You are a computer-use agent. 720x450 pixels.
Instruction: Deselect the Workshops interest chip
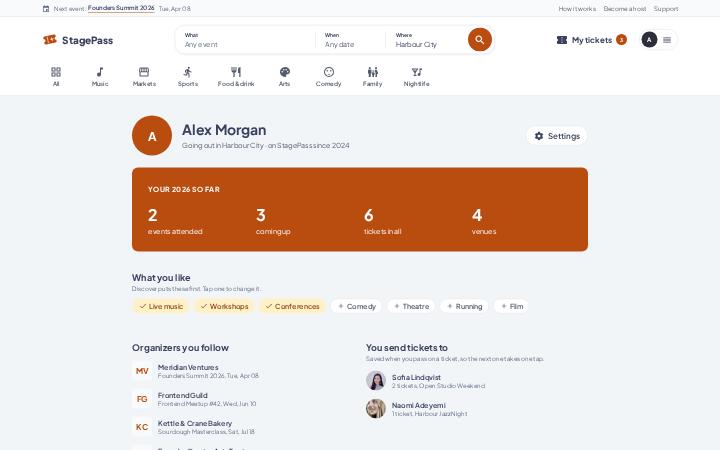click(224, 306)
